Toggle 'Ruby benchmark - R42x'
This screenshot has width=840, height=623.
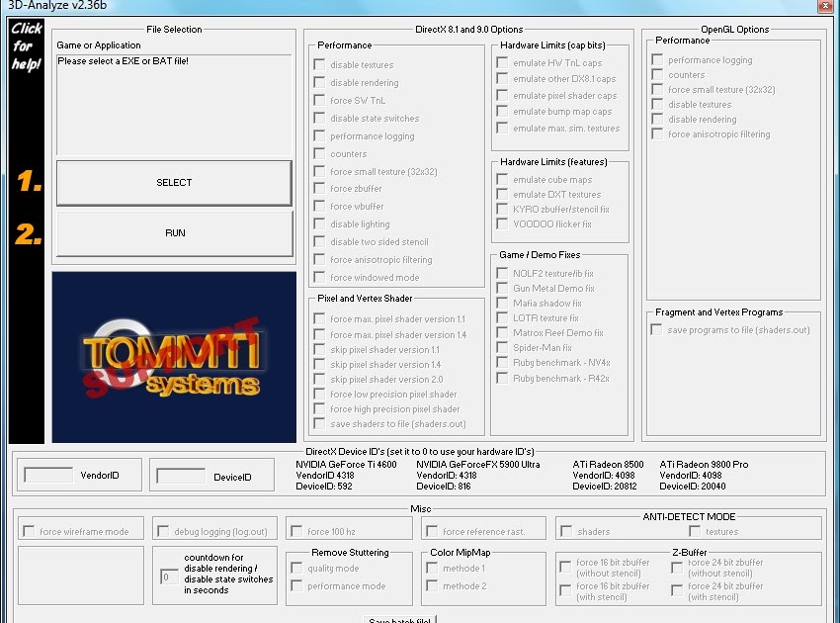[502, 378]
